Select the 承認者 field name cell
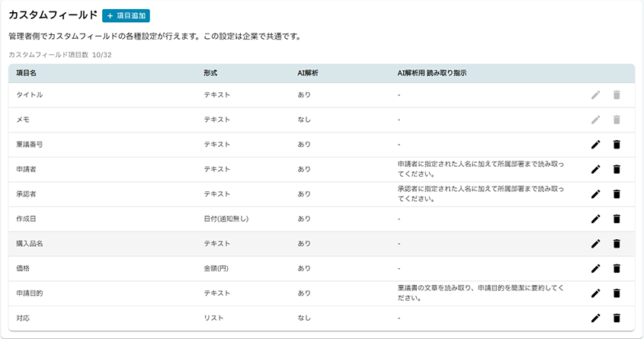 (x=26, y=194)
